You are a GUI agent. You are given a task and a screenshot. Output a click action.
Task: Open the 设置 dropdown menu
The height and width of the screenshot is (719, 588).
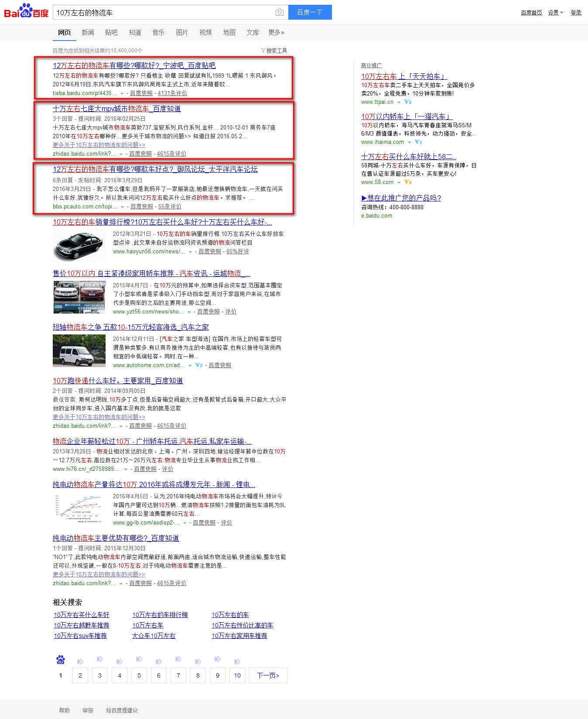click(556, 13)
